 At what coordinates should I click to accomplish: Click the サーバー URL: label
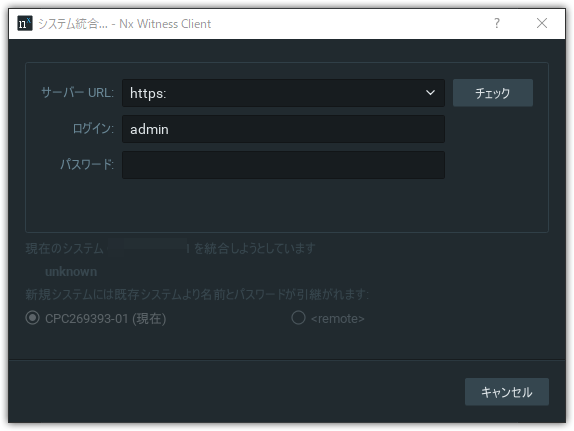(78, 93)
